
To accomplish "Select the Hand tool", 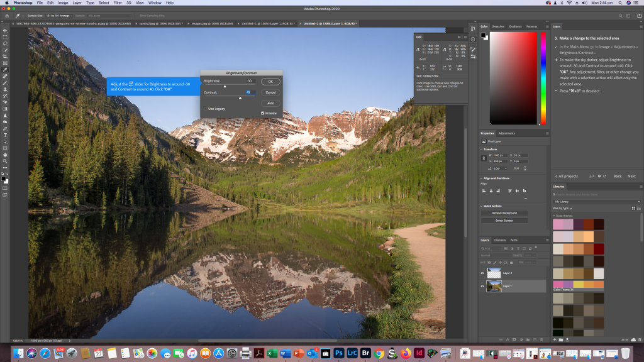I will [x=5, y=154].
